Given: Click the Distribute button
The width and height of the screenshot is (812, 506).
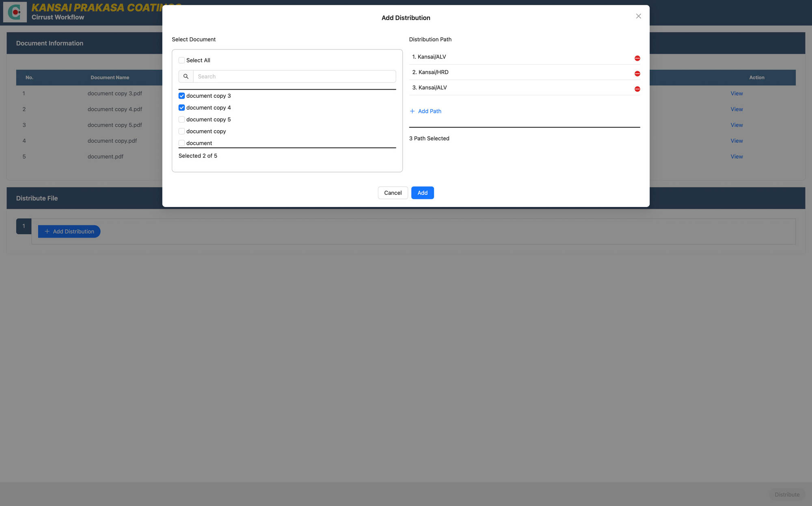Looking at the screenshot, I should [787, 495].
